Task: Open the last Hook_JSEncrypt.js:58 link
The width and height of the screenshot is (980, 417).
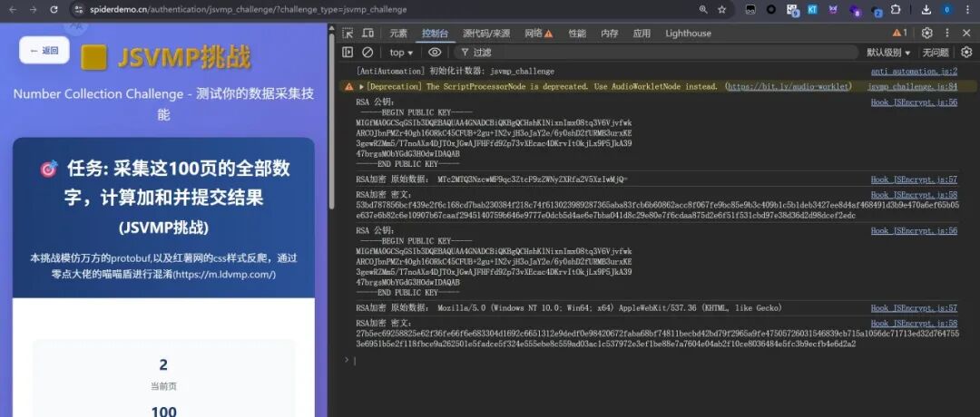Action: click(x=914, y=324)
